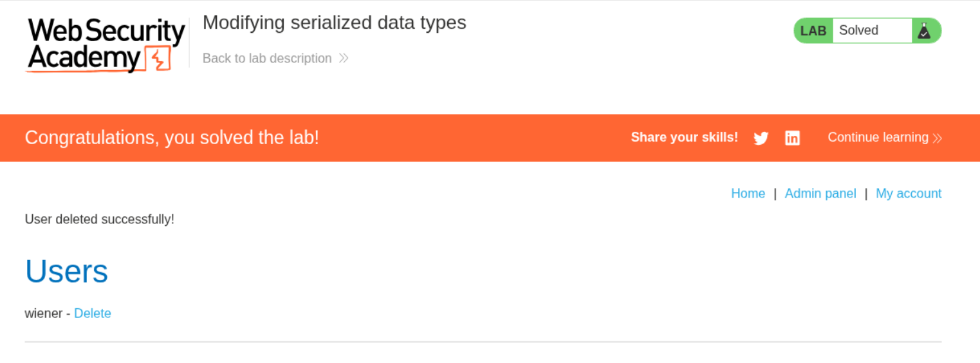Click the Congratulations banner message
The height and width of the screenshot is (363, 980).
point(172,138)
